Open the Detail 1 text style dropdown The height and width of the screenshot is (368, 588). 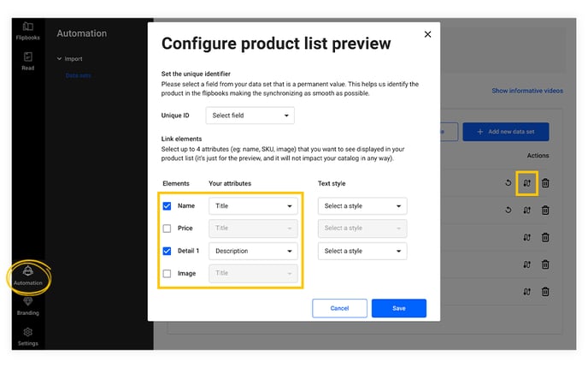pyautogui.click(x=362, y=251)
